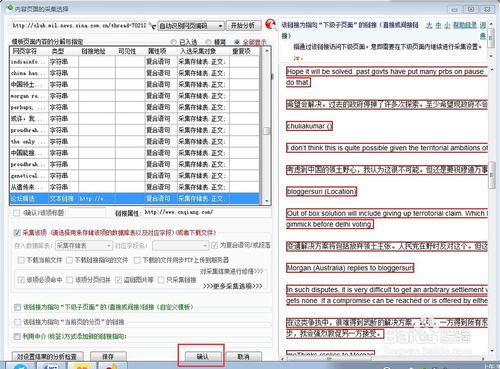
Task: Select the 'the only ...' table row
Action: click(x=135, y=142)
